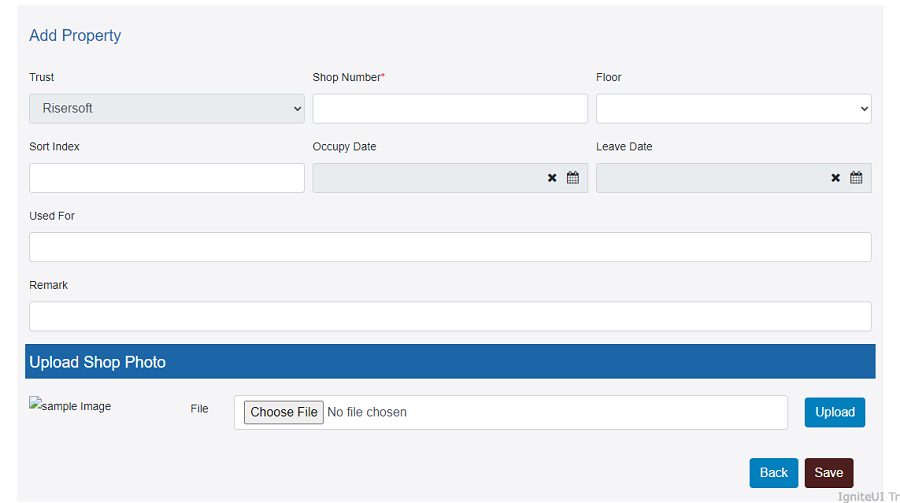Clear the Leave Date value

pos(835,178)
